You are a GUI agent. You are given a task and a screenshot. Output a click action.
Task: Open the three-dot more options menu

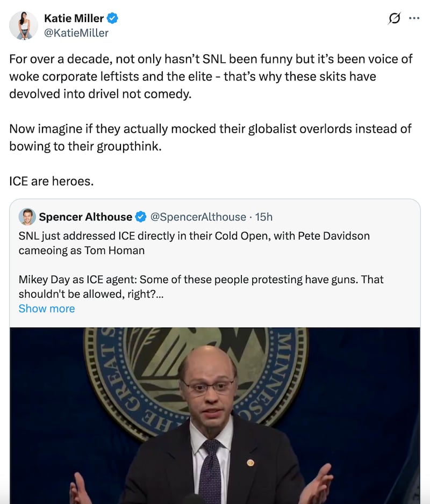tap(414, 18)
